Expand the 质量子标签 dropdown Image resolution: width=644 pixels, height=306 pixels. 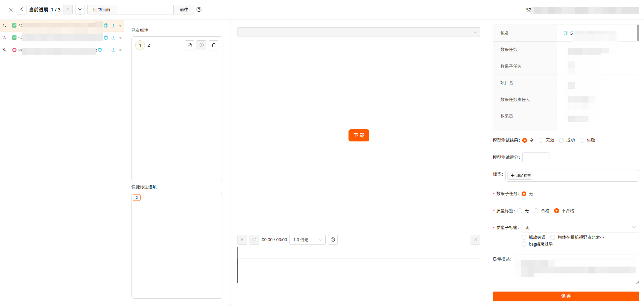pos(580,228)
